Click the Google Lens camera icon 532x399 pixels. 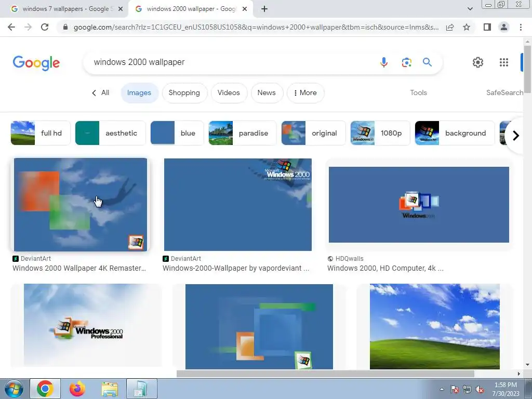pyautogui.click(x=406, y=62)
